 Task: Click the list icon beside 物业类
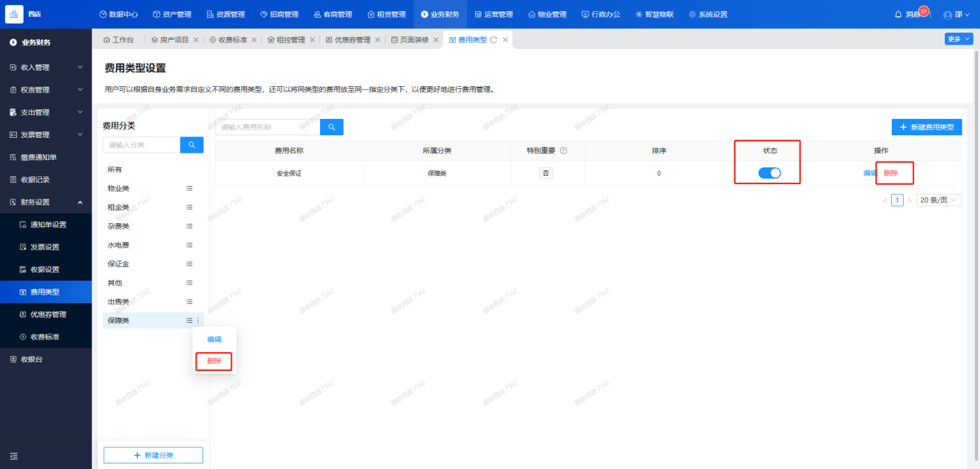[189, 188]
